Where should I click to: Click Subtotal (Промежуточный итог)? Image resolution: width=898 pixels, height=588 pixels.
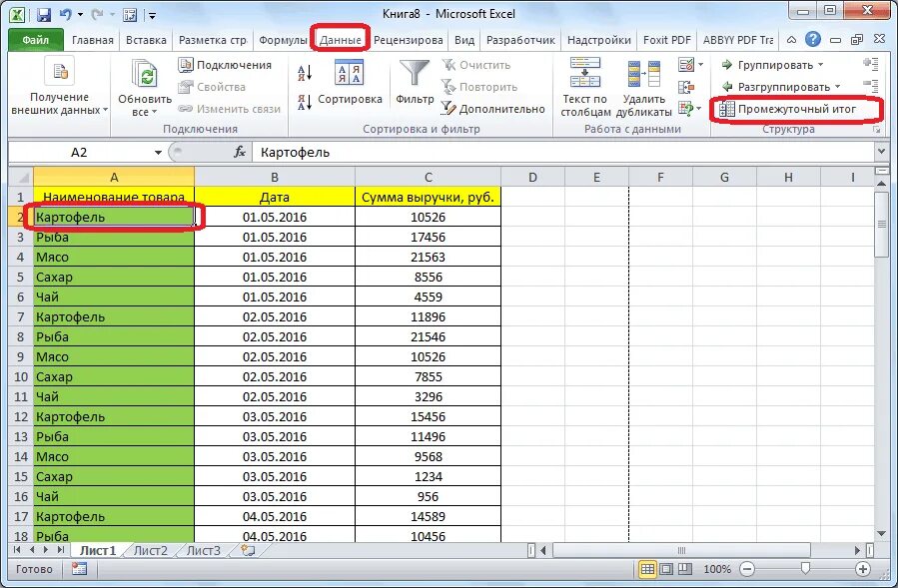point(788,109)
